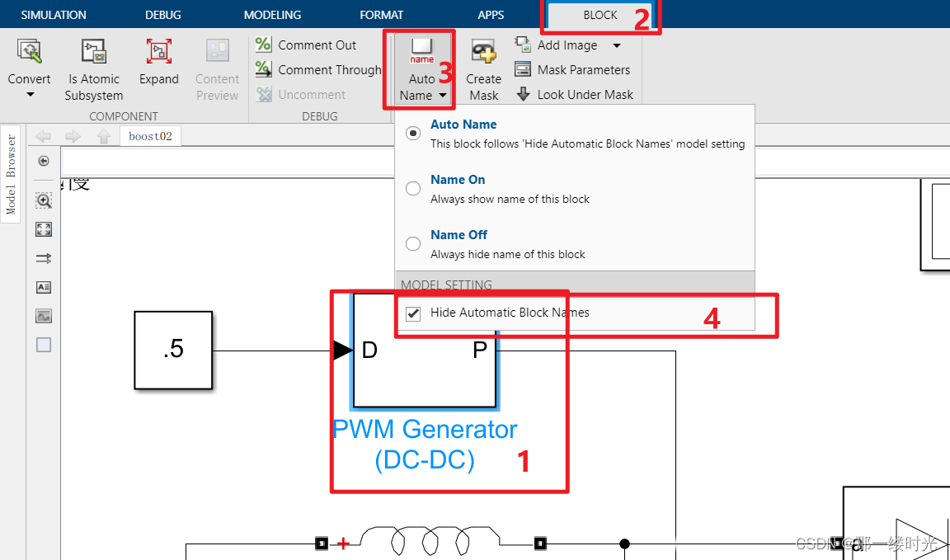Go up to parent with up arrow
The height and width of the screenshot is (560, 950).
tap(104, 136)
